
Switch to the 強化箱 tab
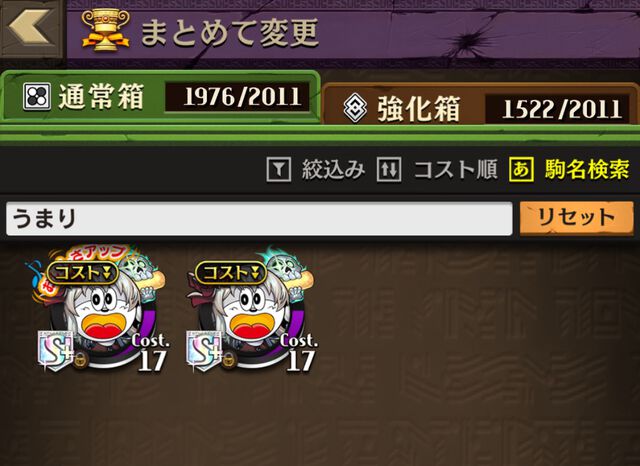[x=481, y=105]
